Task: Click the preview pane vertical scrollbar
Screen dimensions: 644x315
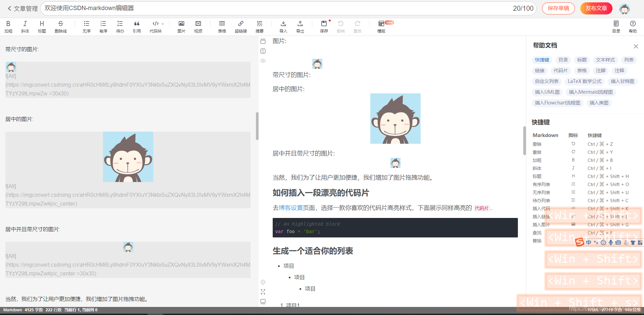Action: pyautogui.click(x=525, y=141)
